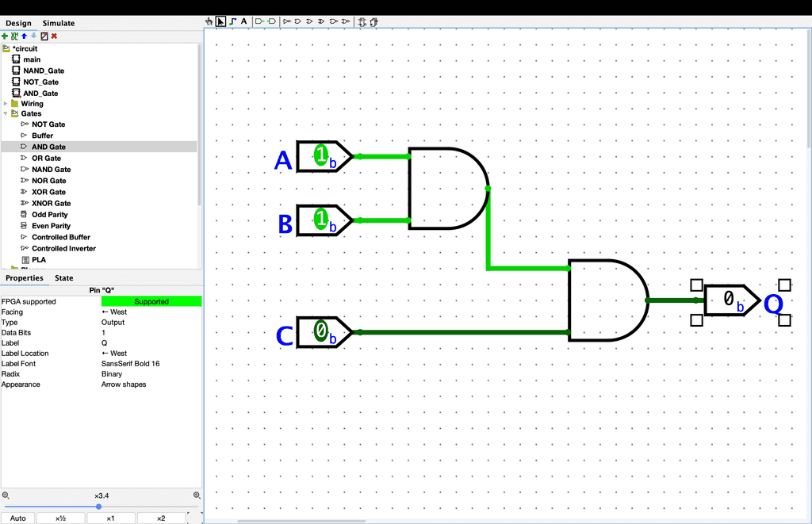Select the Text label tool

(243, 21)
